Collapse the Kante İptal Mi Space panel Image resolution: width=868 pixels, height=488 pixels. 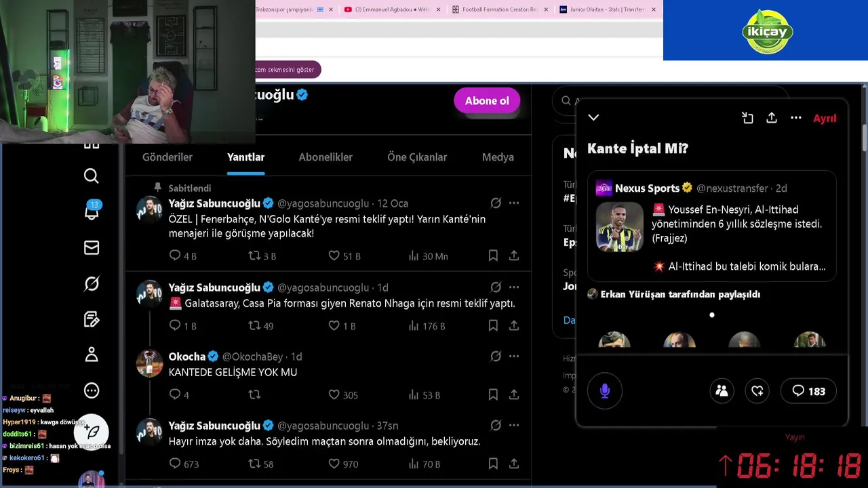pos(593,117)
